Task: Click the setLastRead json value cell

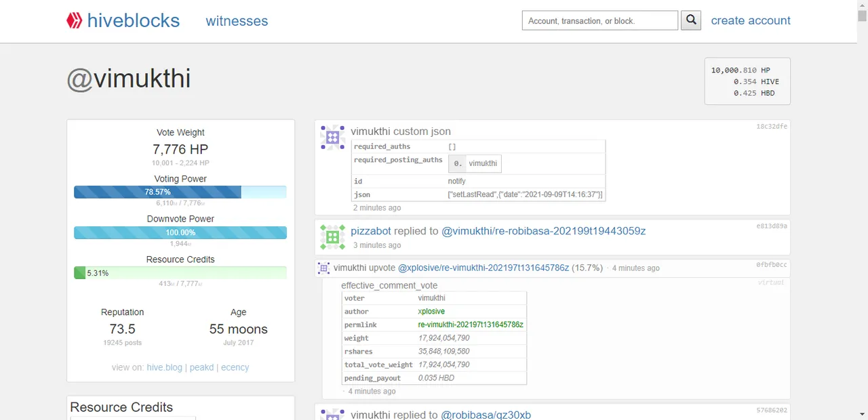Action: pos(526,194)
